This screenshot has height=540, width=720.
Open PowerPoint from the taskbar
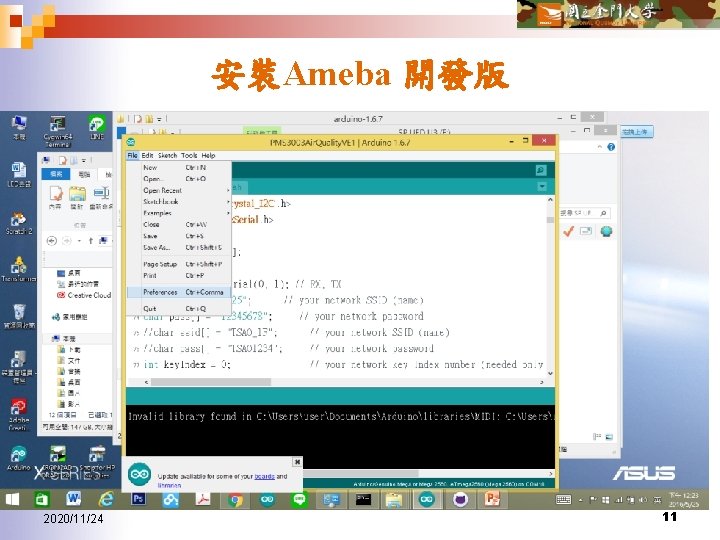coord(492,499)
